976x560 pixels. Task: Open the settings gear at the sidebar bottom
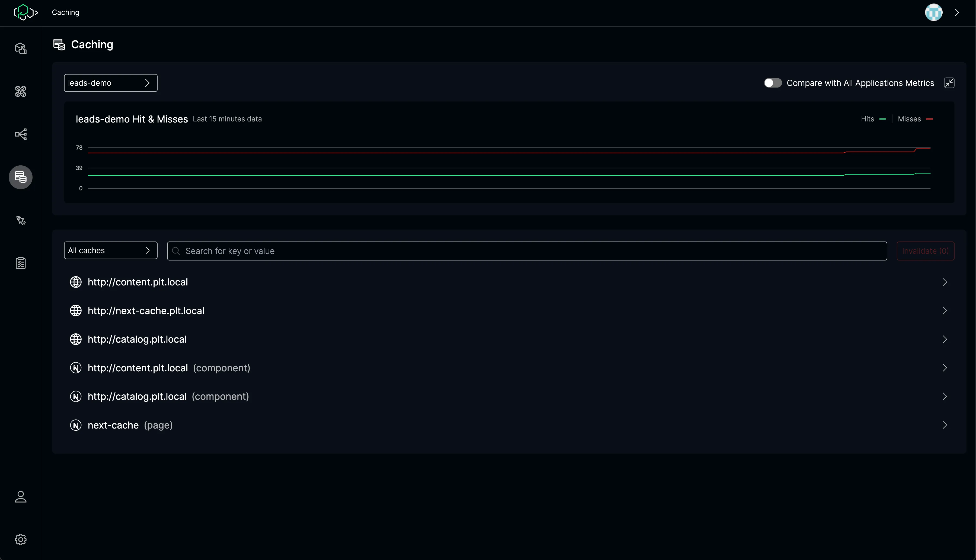[20, 539]
